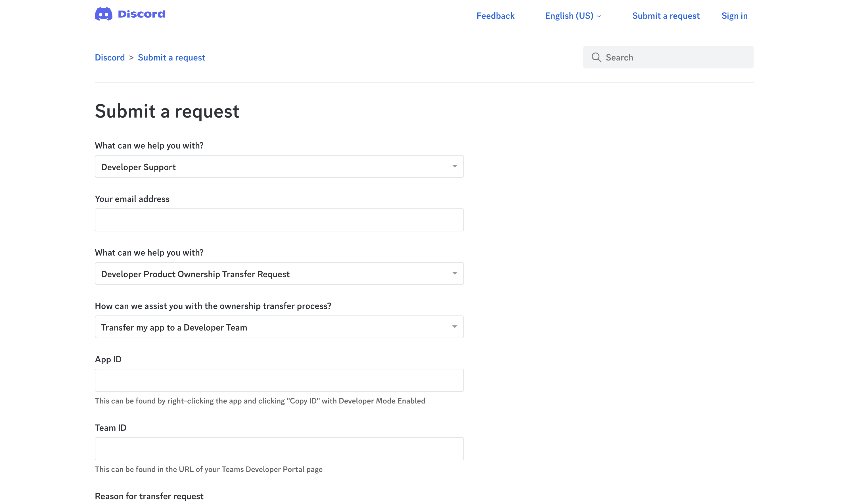Focus the Search input field
Viewport: 847px width, 504px height.
click(668, 57)
